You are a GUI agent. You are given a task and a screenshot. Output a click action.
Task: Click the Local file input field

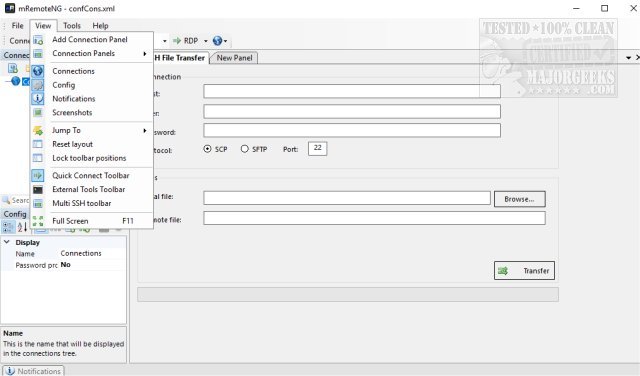[x=347, y=198]
